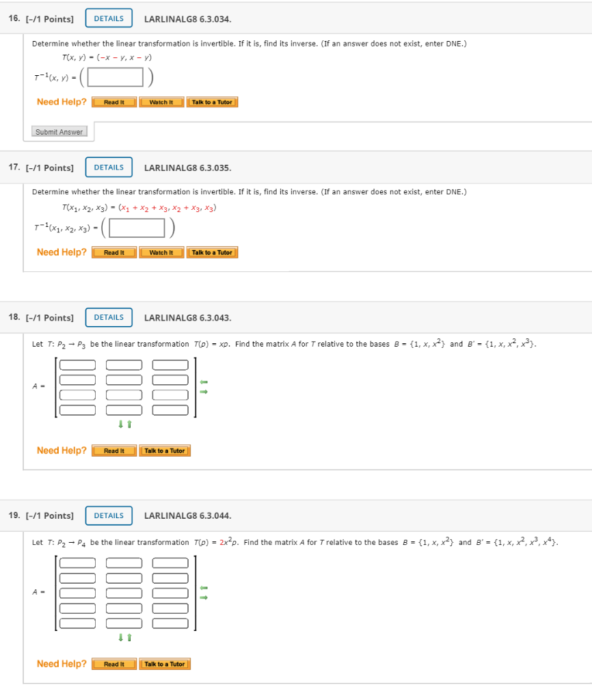Open Watch It help for problem 17
This screenshot has width=592, height=700.
pos(161,252)
